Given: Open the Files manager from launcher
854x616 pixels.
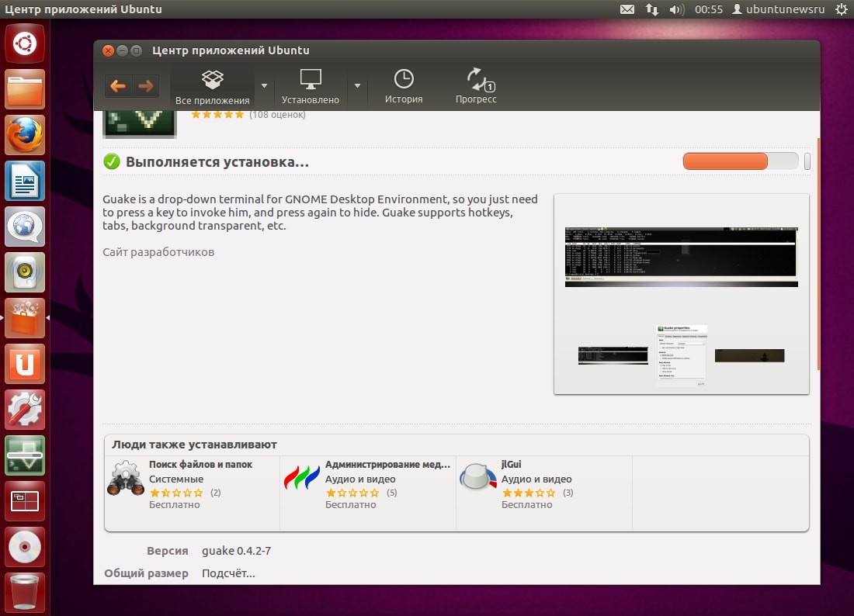Looking at the screenshot, I should [x=25, y=89].
